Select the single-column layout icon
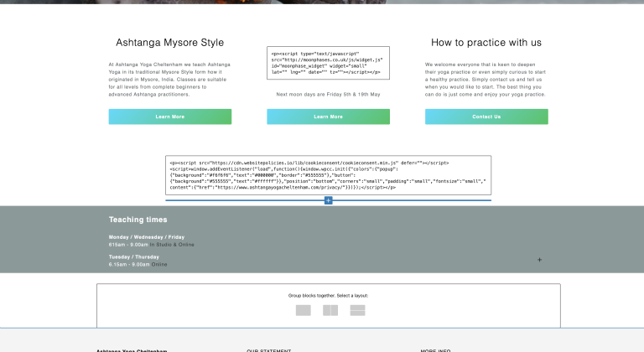 tap(303, 310)
